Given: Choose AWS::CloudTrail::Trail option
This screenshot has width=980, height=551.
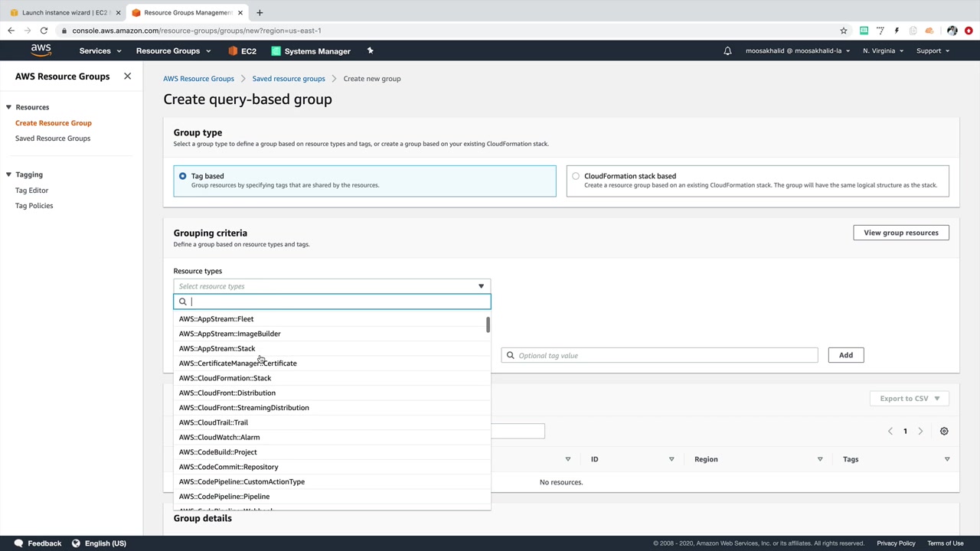Looking at the screenshot, I should (x=332, y=422).
